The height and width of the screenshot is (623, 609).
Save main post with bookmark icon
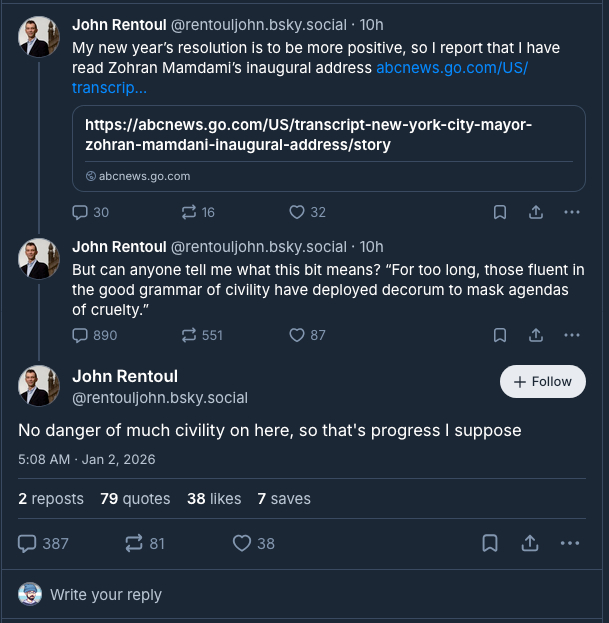point(490,543)
